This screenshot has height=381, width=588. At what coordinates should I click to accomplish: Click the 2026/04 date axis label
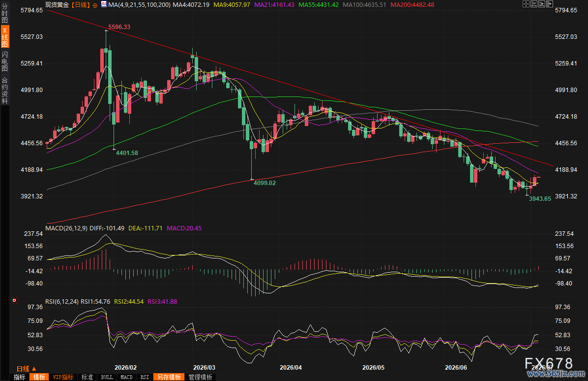(291, 368)
